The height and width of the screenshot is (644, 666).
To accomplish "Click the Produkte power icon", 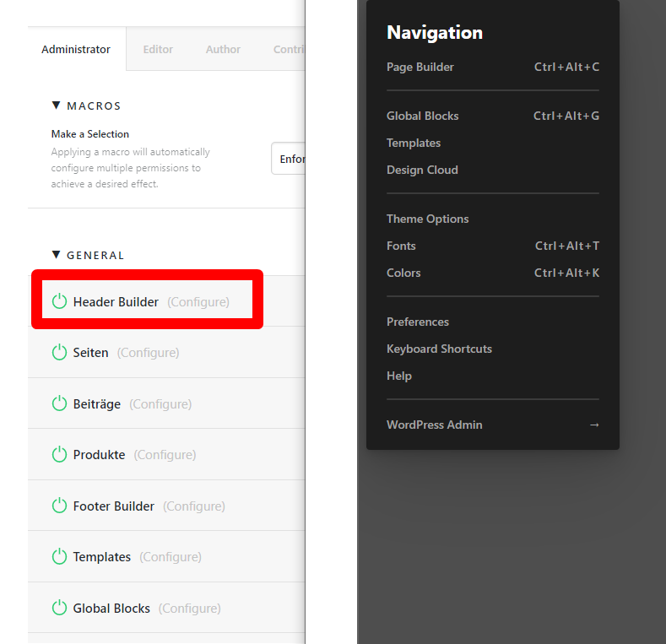I will click(59, 455).
